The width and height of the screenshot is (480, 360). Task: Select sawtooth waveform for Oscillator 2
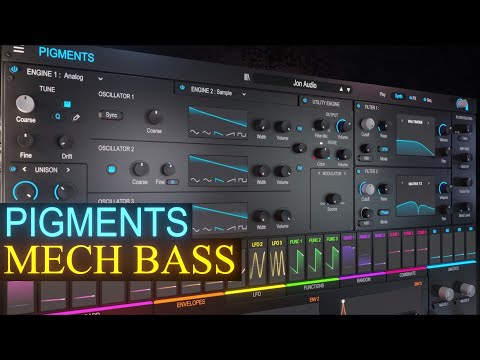click(219, 180)
